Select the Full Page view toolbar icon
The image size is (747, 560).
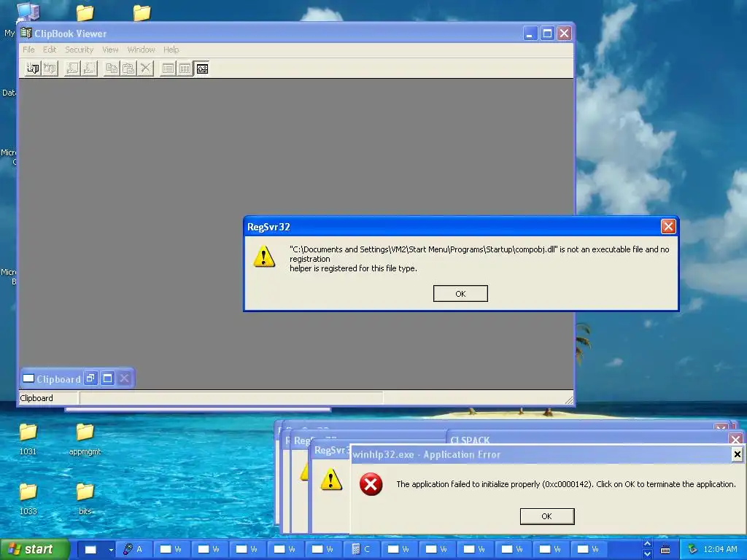point(202,69)
